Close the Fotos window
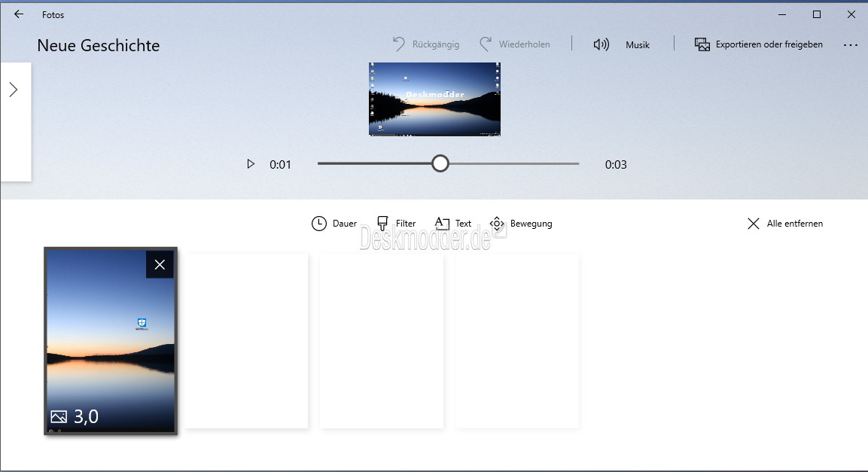The image size is (868, 472). [x=851, y=14]
